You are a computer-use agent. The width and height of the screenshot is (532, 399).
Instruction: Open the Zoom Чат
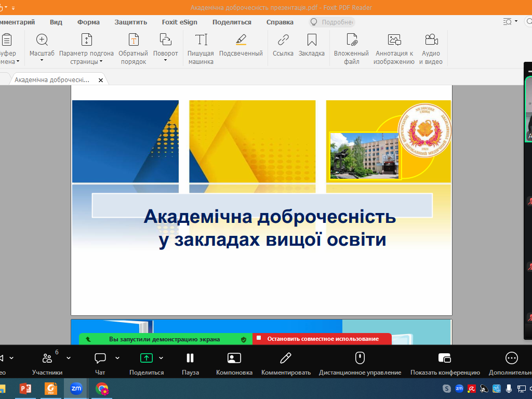pyautogui.click(x=100, y=362)
